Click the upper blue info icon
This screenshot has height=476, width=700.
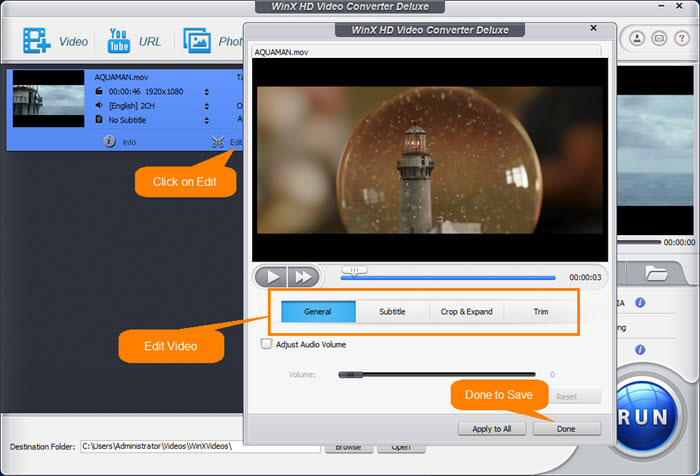click(640, 303)
